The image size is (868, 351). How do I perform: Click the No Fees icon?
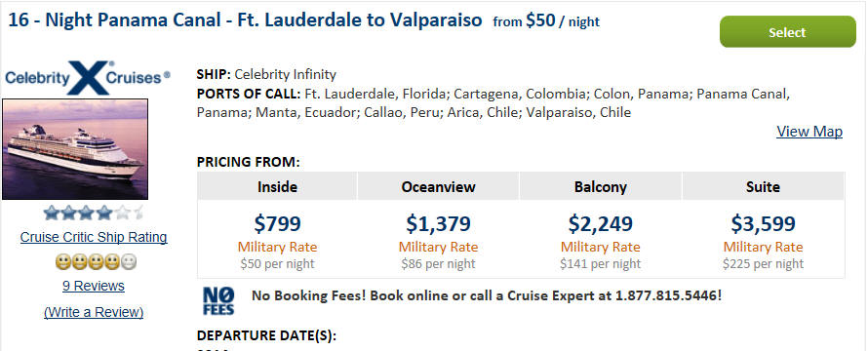[x=218, y=300]
